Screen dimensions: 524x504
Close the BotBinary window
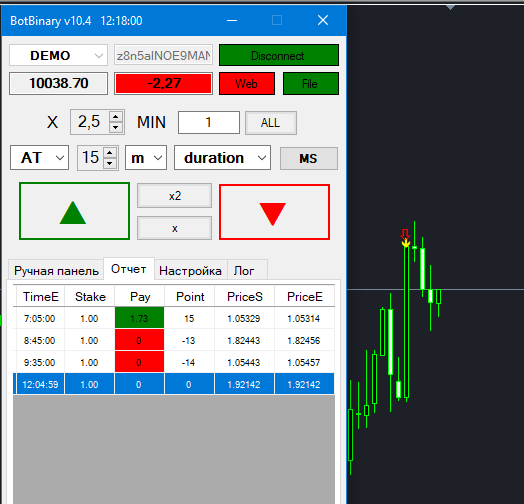[x=323, y=20]
